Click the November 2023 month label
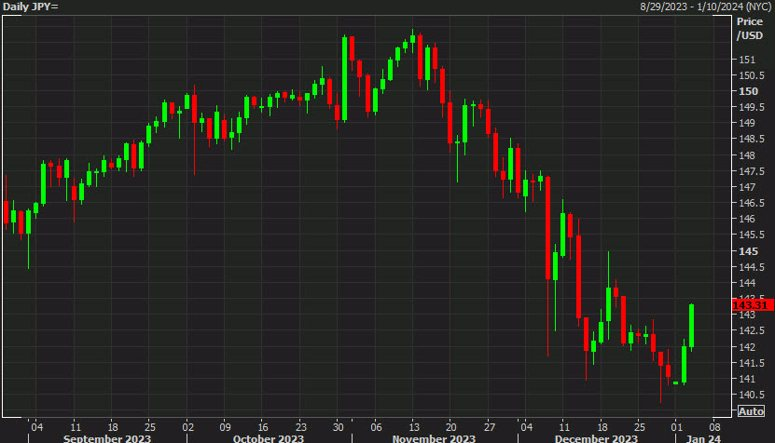775x443 pixels. pyautogui.click(x=434, y=439)
